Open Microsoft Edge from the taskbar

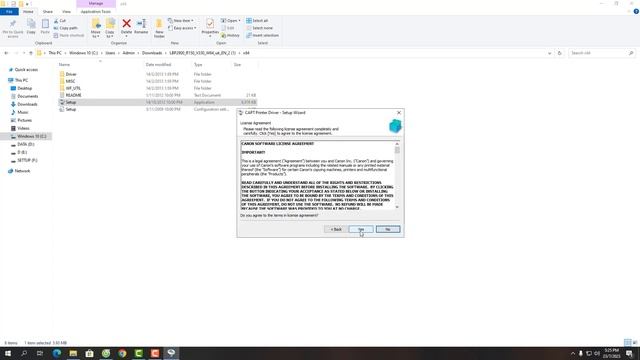tap(57, 353)
